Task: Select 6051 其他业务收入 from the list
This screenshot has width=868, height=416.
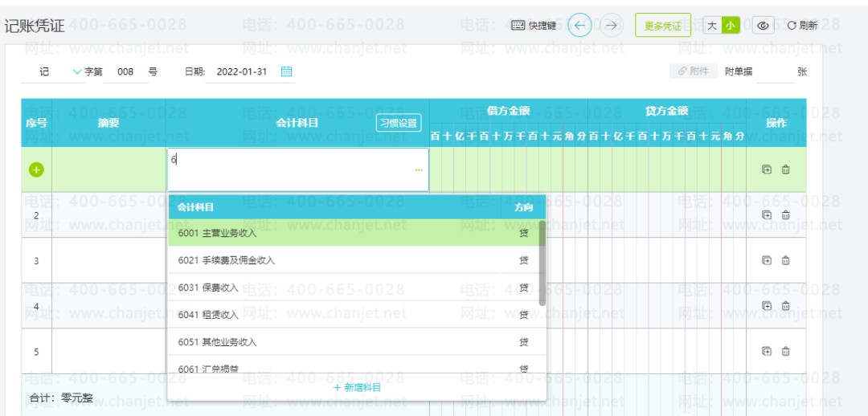Action: coord(353,341)
